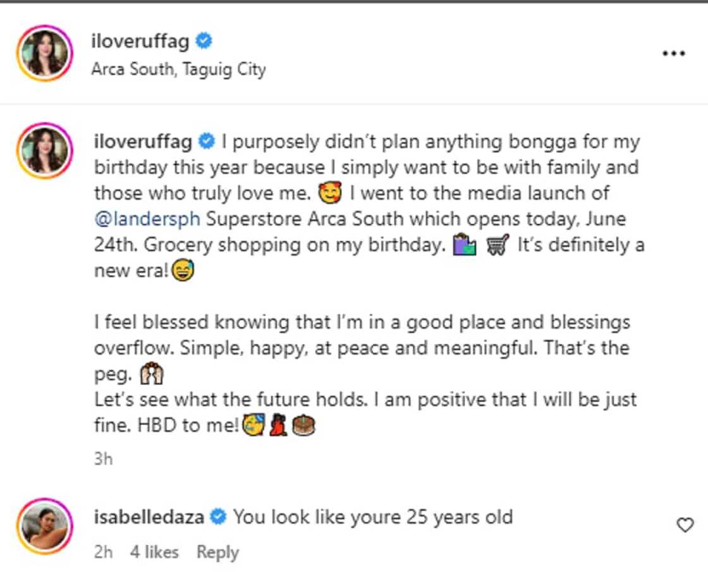Like isabelledaza's comment with the heart

click(685, 525)
